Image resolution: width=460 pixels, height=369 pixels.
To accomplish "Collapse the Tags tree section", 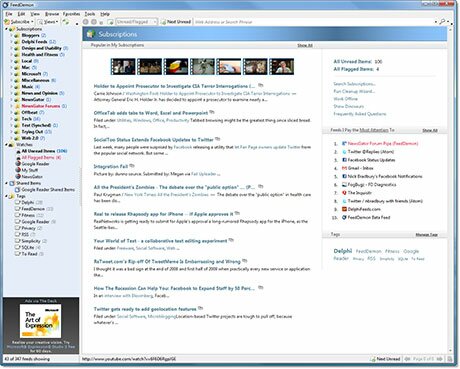I will 6,196.
